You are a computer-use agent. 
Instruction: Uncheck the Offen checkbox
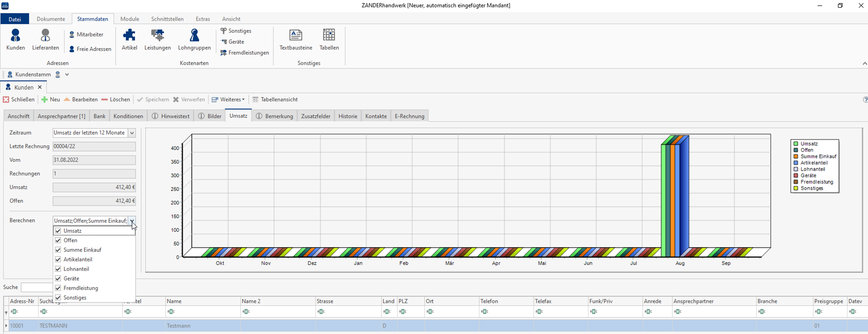click(x=58, y=240)
